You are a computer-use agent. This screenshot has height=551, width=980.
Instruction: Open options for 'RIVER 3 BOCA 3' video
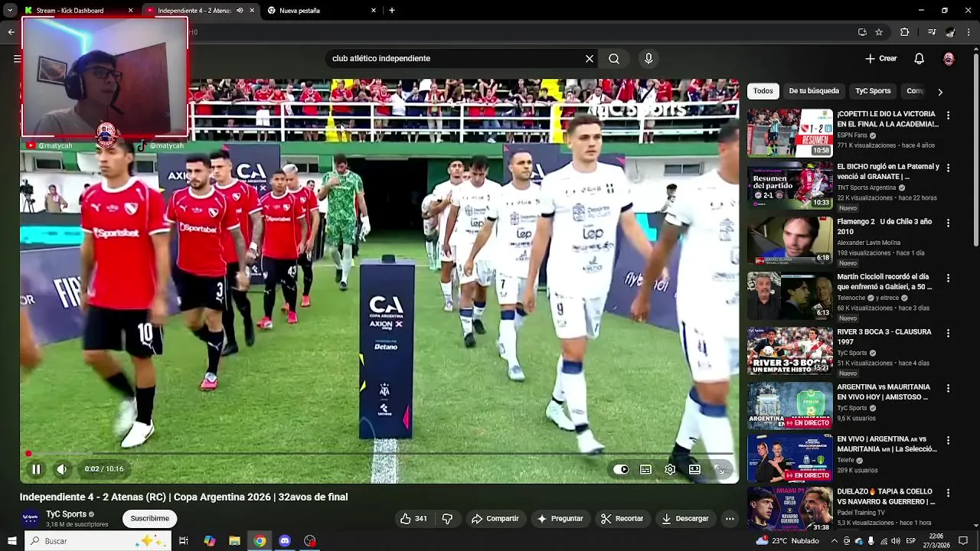tap(948, 333)
